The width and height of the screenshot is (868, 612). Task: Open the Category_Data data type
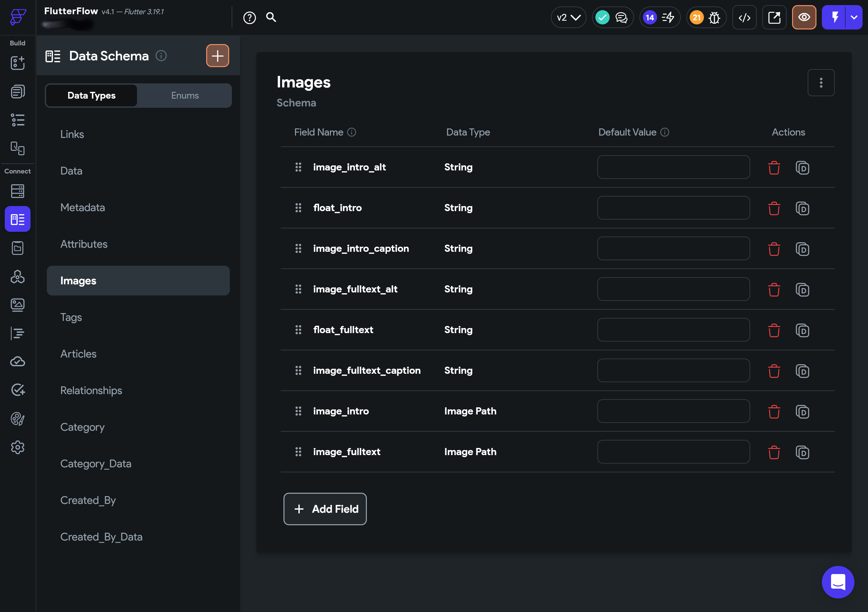96,464
